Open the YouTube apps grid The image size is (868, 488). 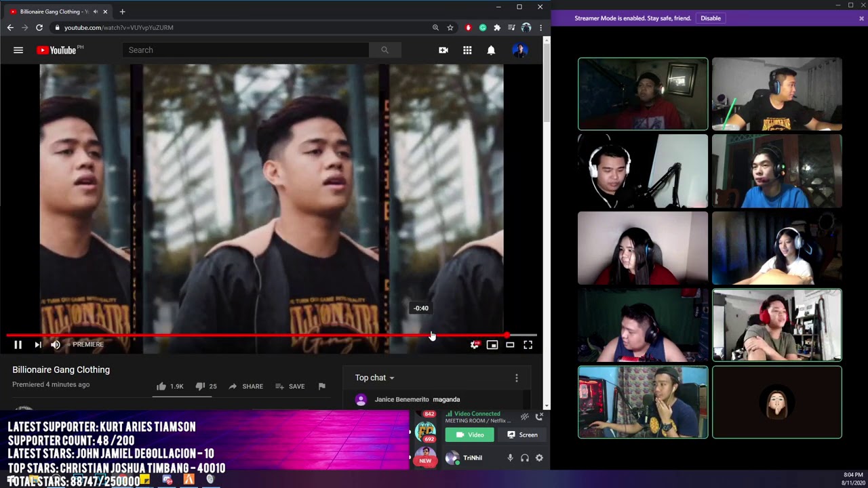coord(467,50)
